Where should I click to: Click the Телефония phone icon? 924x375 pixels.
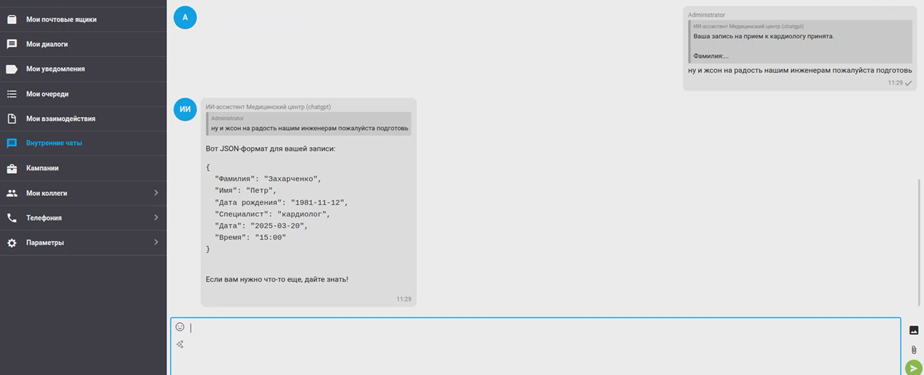click(12, 218)
